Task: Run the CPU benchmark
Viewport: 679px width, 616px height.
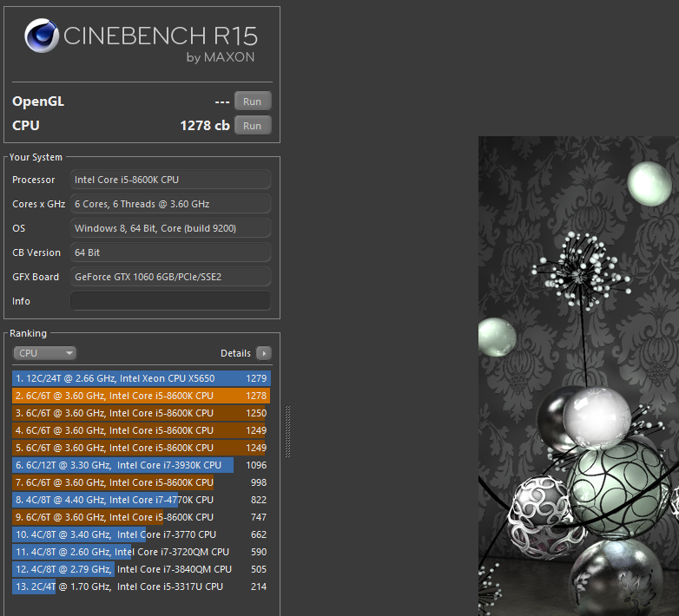Action: (253, 126)
